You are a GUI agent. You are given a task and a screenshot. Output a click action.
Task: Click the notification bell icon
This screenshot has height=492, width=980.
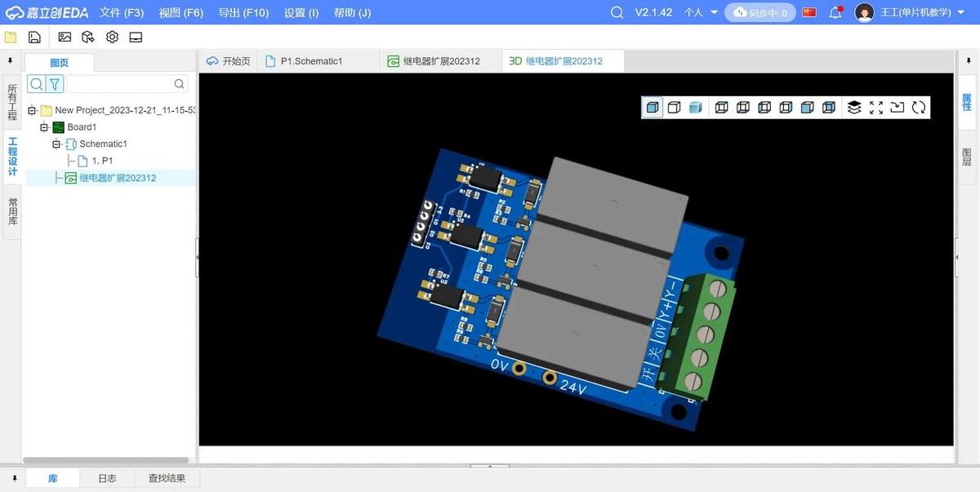pyautogui.click(x=835, y=12)
